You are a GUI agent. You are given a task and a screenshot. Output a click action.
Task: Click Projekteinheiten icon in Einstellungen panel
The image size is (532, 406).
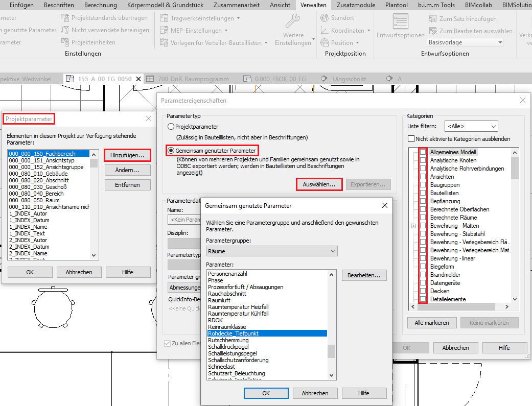tap(64, 42)
